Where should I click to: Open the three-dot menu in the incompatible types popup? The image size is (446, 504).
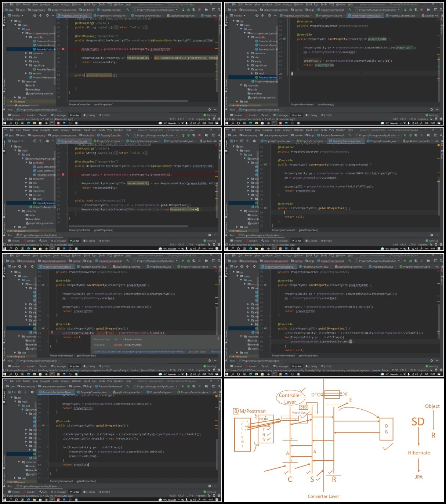(x=219, y=339)
